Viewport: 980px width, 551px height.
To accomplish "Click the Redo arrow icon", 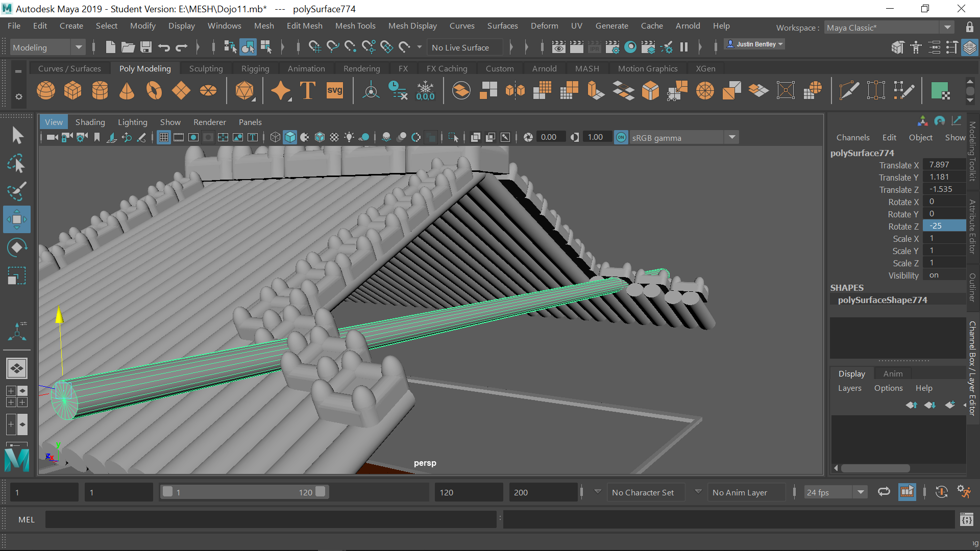I will (x=182, y=47).
